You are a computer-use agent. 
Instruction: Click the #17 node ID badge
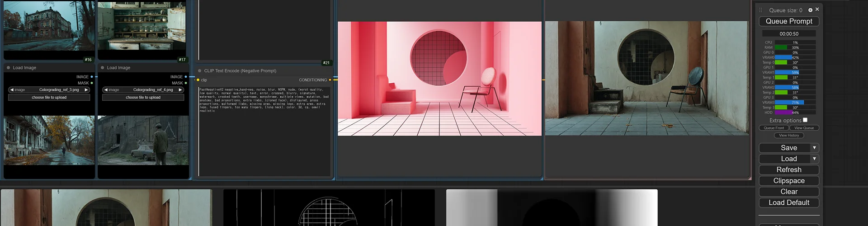(x=182, y=60)
